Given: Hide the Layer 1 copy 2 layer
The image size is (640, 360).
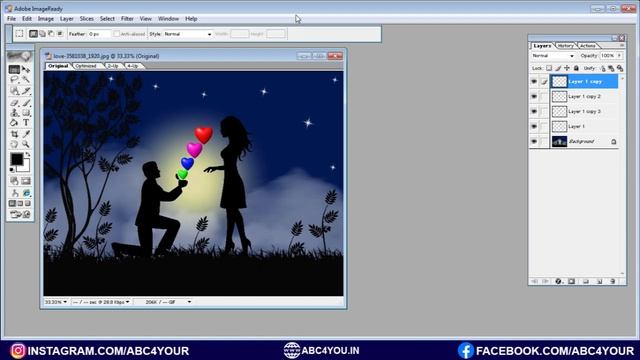Looking at the screenshot, I should [534, 96].
